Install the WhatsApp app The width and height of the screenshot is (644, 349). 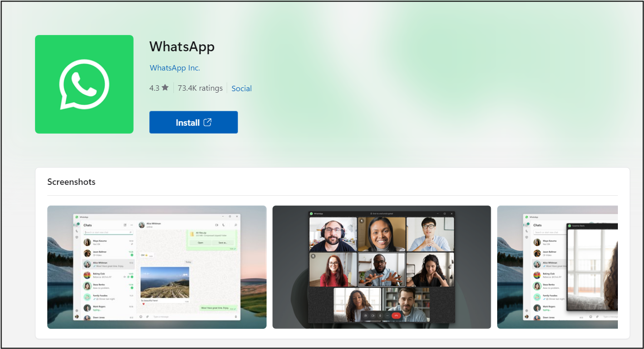click(x=194, y=122)
